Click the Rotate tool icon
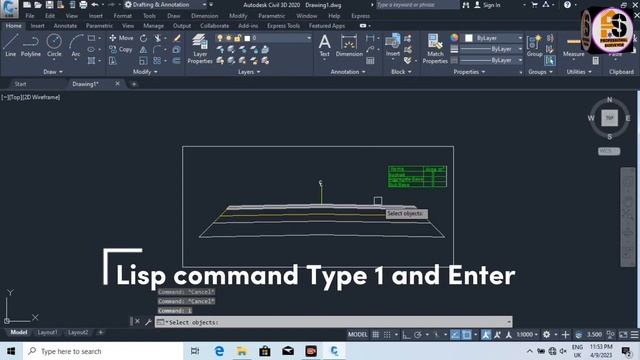The width and height of the screenshot is (640, 360). [143, 38]
